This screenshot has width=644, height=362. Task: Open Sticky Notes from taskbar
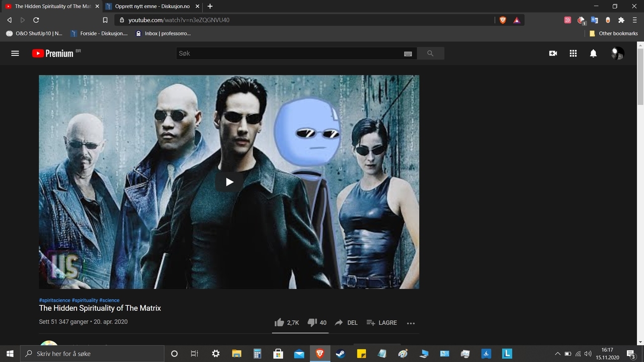(361, 353)
